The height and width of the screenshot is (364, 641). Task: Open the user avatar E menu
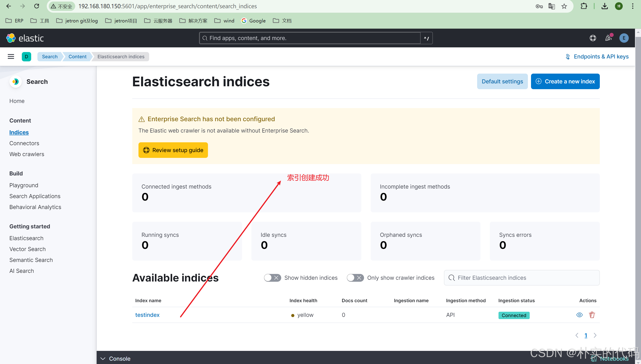point(624,38)
